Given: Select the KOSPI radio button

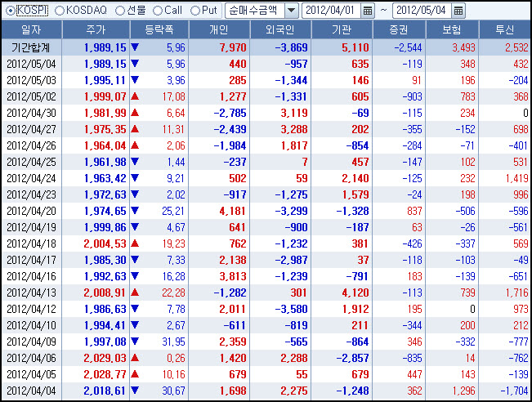Looking at the screenshot, I should 11,11.
